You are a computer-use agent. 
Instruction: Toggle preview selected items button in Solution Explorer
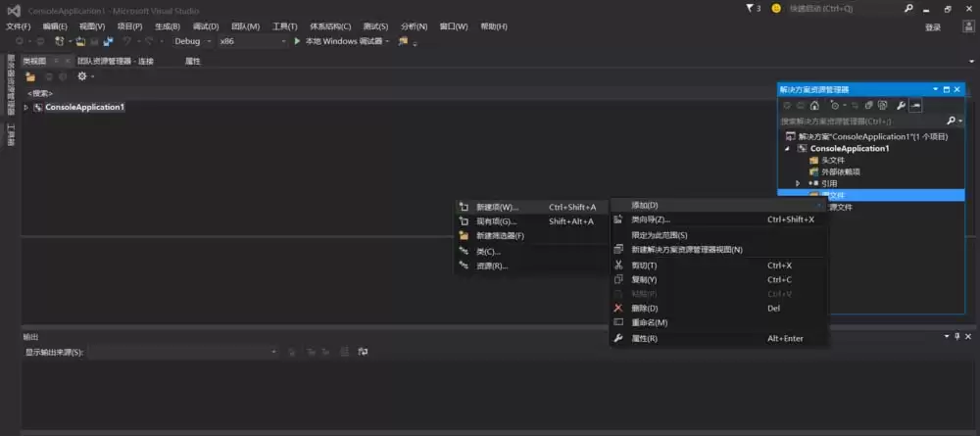click(915, 106)
